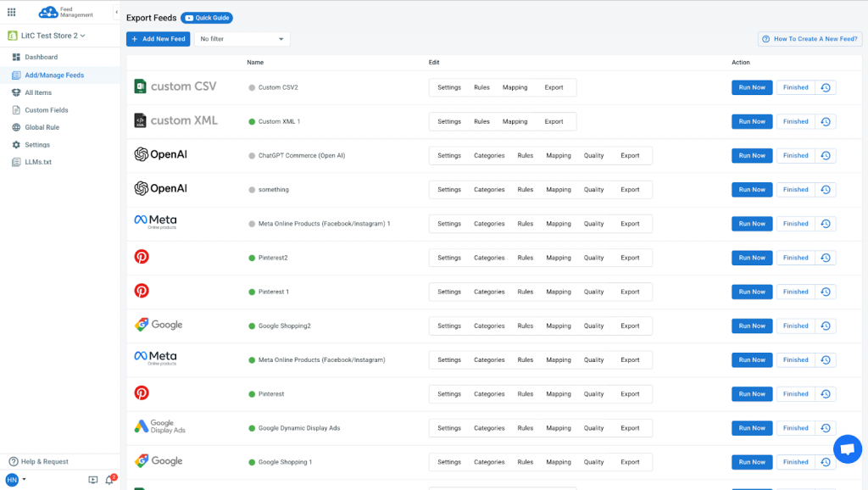
Task: Toggle status dot for ChatGPT Commerce feed
Action: (252, 156)
